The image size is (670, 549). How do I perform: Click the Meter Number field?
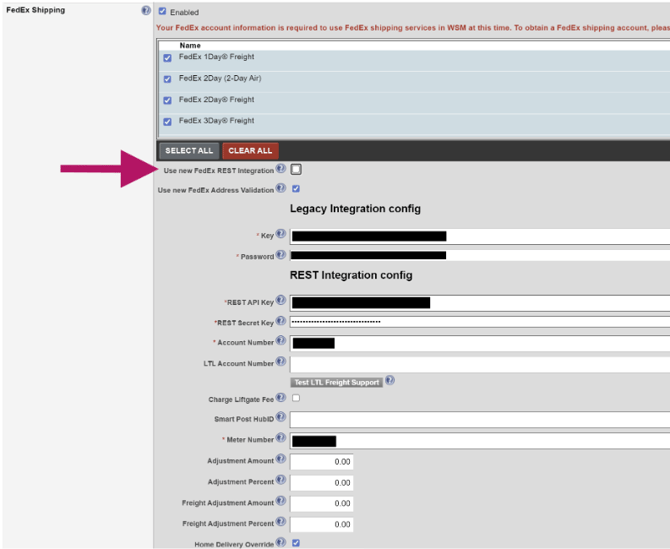[480, 441]
